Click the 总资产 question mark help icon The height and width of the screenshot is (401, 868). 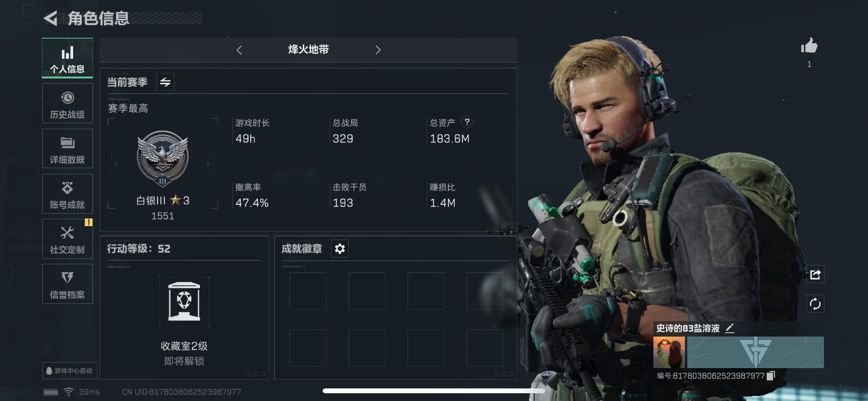(467, 122)
